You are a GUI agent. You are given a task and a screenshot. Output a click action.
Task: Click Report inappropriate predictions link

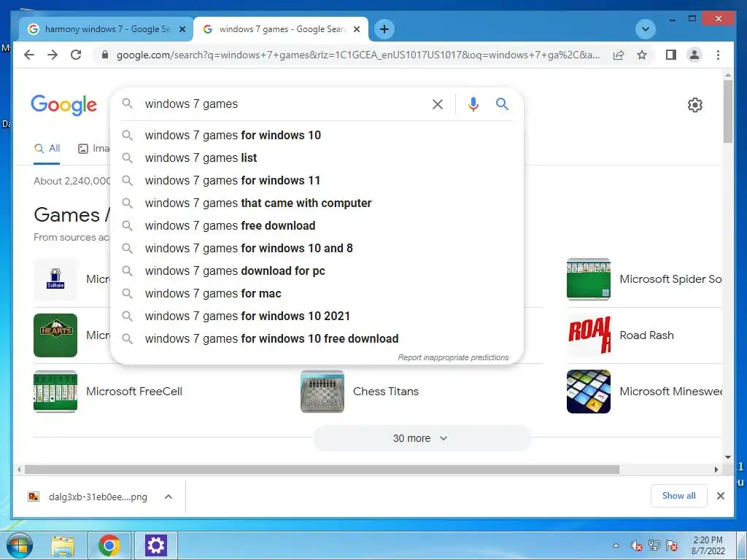coord(453,357)
